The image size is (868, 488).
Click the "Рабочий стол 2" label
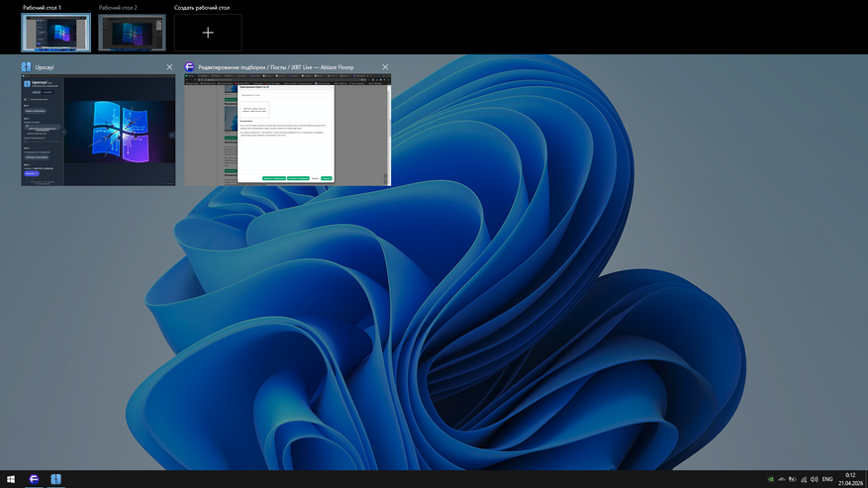118,8
